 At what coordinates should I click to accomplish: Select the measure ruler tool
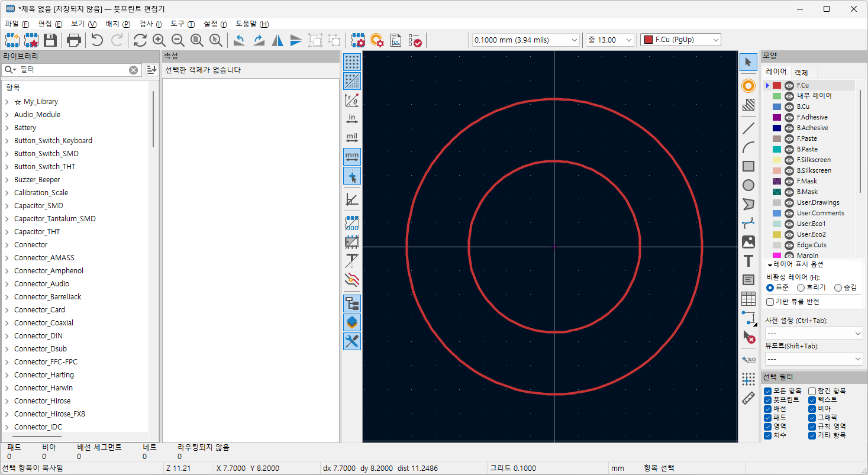pyautogui.click(x=748, y=398)
